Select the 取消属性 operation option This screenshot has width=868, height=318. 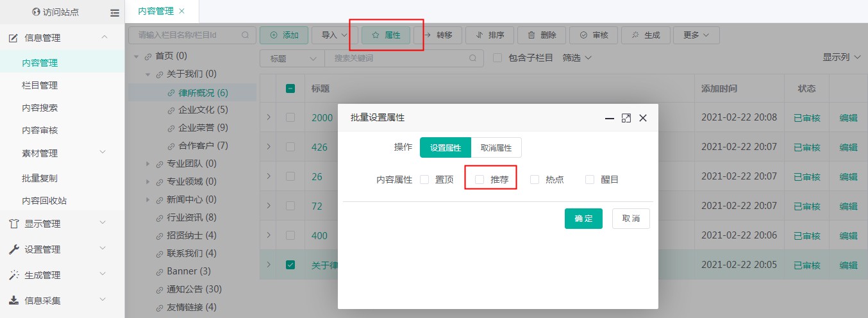pos(496,147)
